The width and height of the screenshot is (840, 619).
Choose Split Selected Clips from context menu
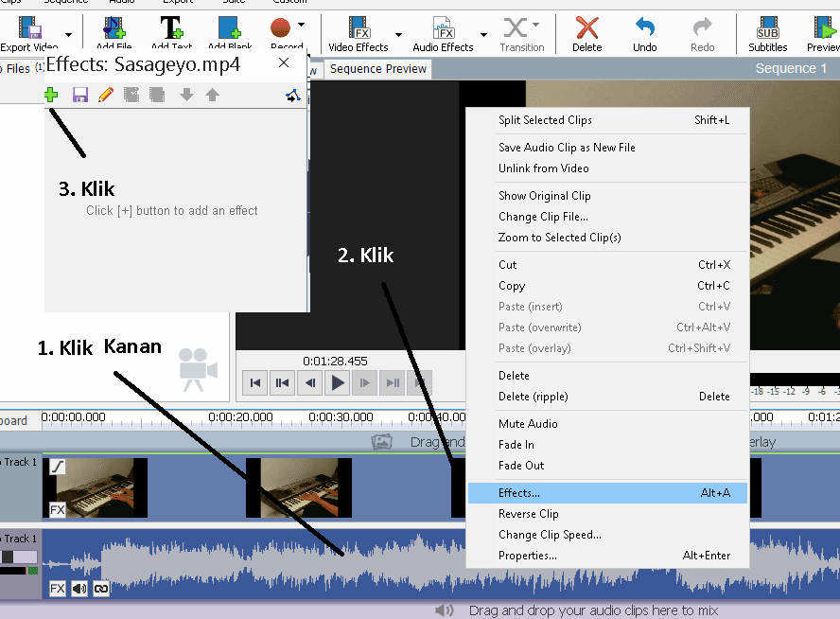click(607, 120)
